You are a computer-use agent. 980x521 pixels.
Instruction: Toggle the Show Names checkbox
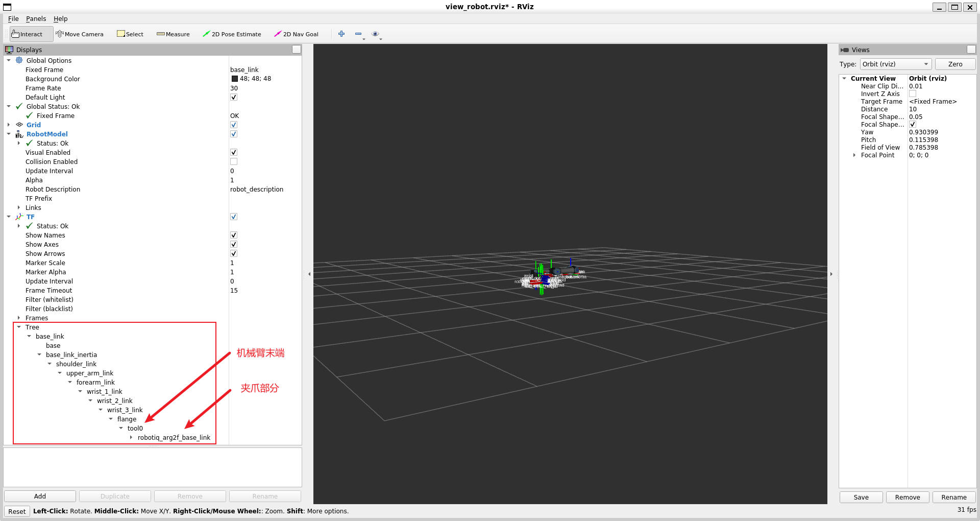click(234, 235)
